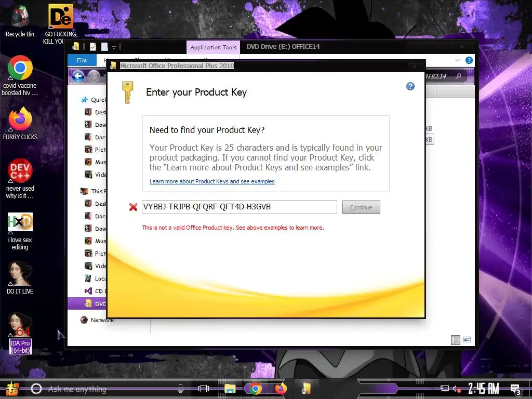This screenshot has width=532, height=399.
Task: Click Explorer's greyed forward arrow
Action: 94,76
